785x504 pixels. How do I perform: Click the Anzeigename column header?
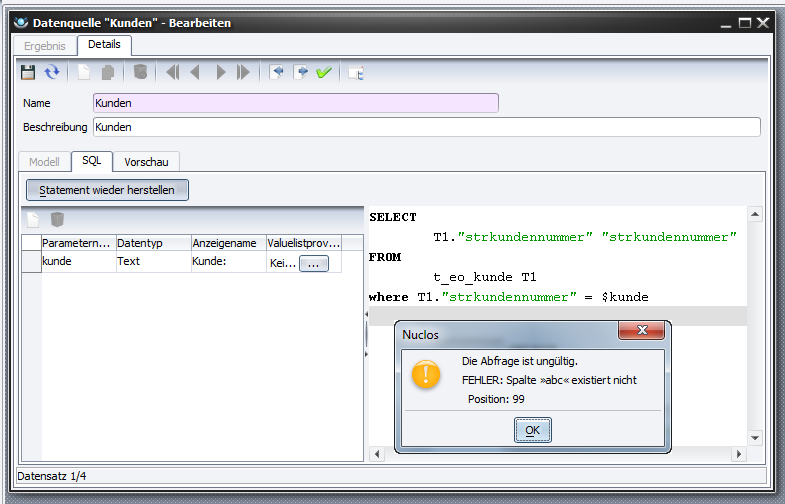point(229,243)
